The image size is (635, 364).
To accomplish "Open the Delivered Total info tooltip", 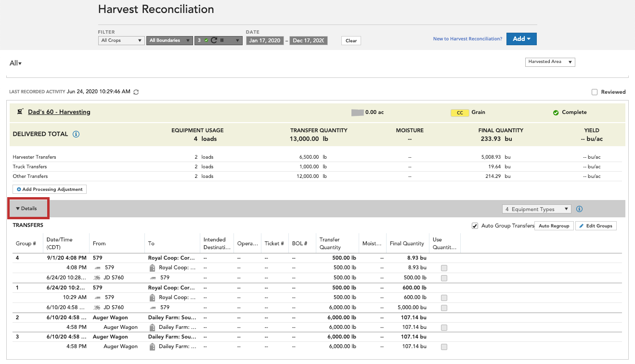I will [x=76, y=134].
